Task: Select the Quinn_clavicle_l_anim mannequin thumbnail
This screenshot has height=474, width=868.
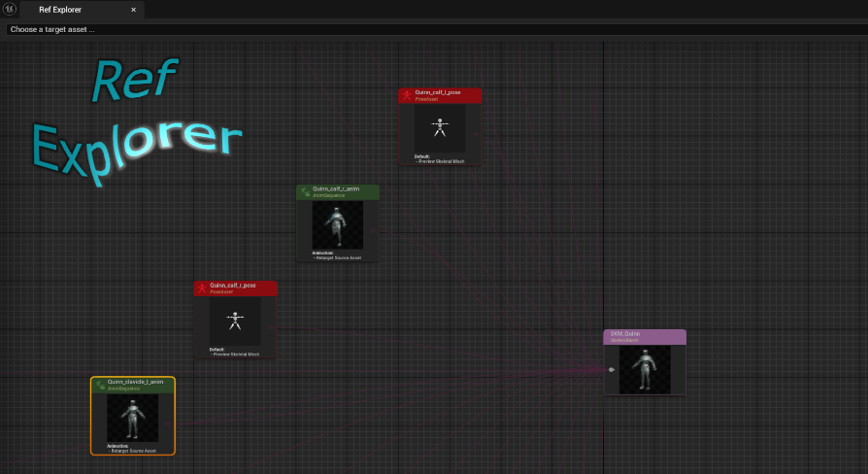Action: click(x=132, y=417)
